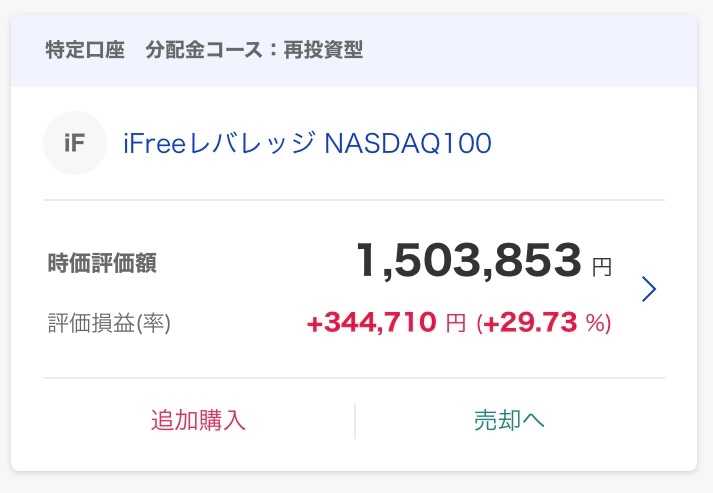Select the 時価評価額 label
This screenshot has height=493, width=713.
102,263
